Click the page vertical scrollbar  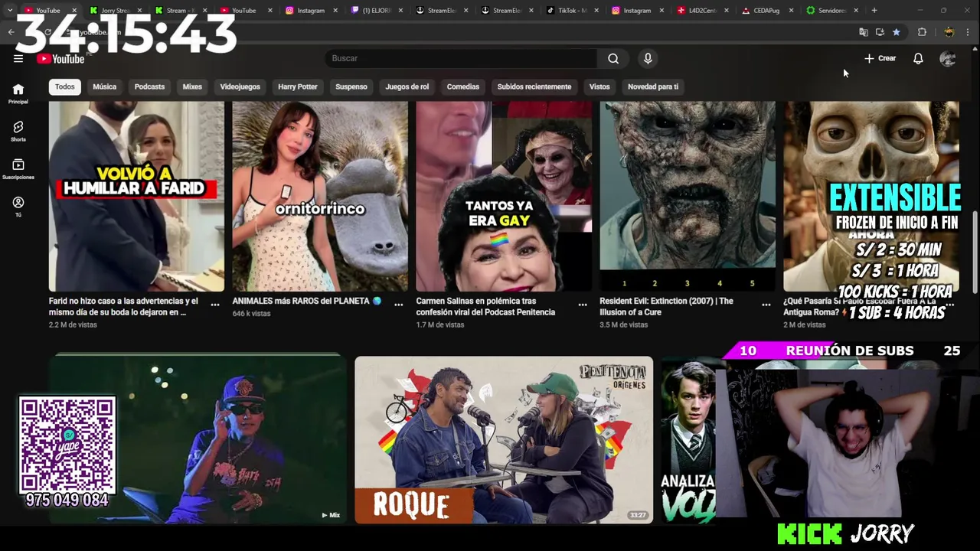(975, 253)
